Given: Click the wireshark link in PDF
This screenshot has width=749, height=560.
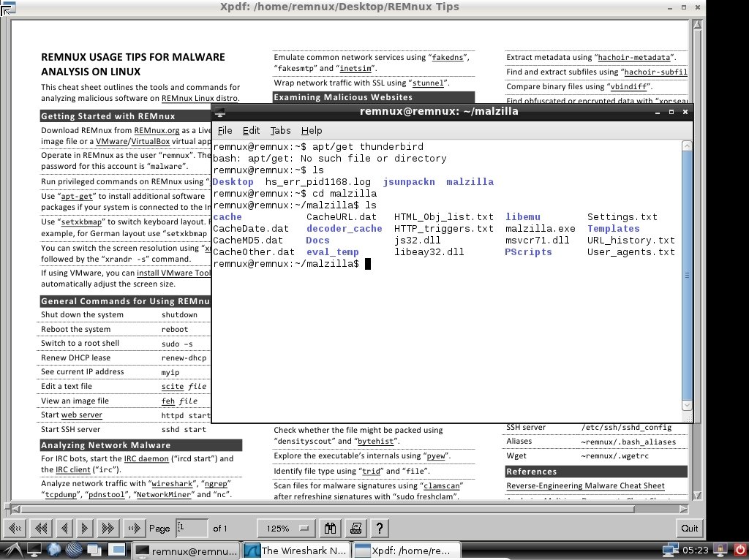Looking at the screenshot, I should tap(173, 484).
